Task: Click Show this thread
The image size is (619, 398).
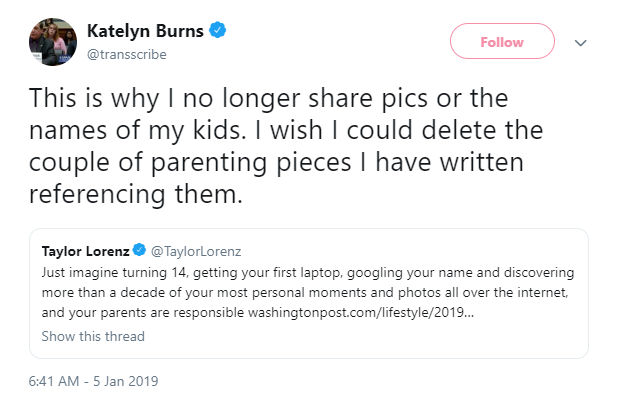Action: tap(93, 336)
